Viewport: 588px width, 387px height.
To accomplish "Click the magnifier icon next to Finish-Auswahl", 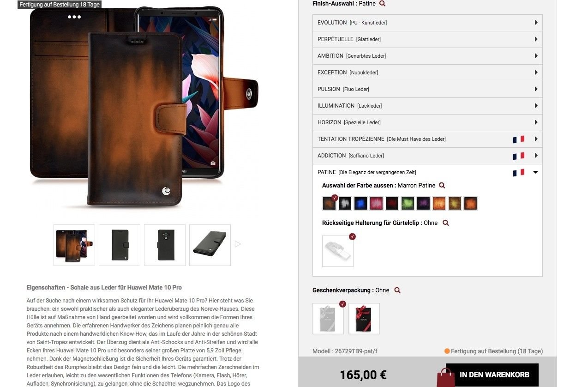I will [382, 4].
